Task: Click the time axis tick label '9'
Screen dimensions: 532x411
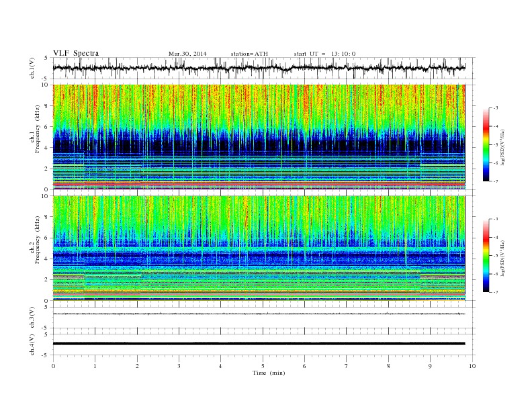Action: click(x=430, y=366)
